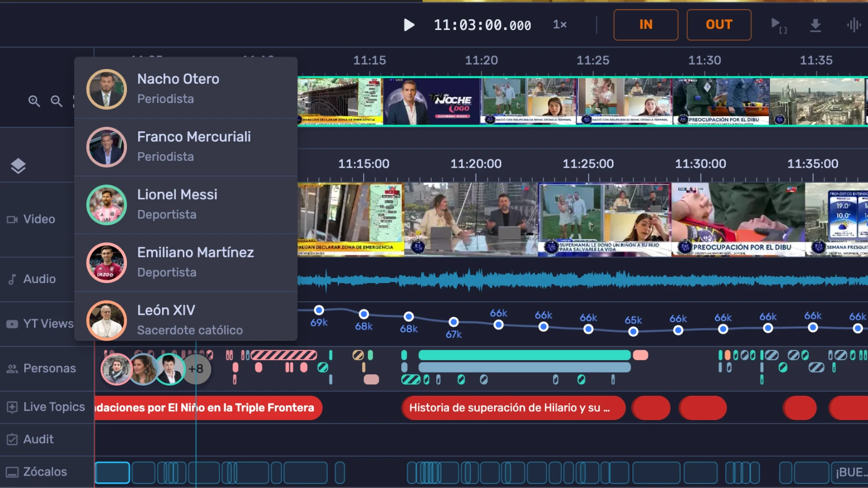
Task: Set the IN point
Action: [x=646, y=25]
